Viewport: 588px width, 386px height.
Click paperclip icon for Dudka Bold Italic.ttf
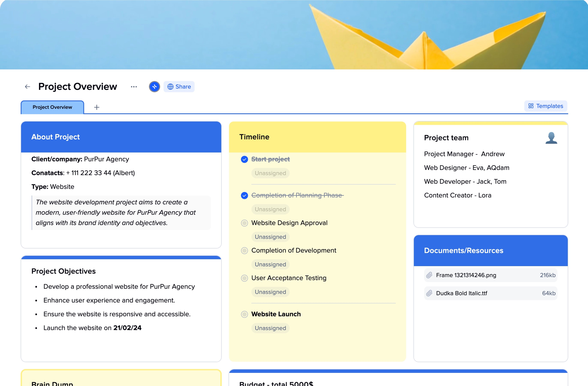pyautogui.click(x=429, y=293)
